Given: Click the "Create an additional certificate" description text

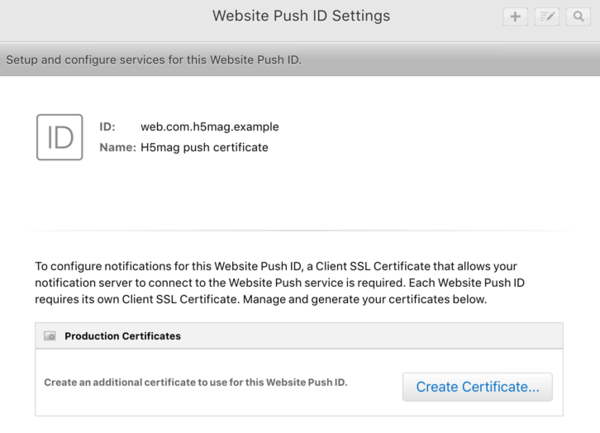Looking at the screenshot, I should pos(195,384).
